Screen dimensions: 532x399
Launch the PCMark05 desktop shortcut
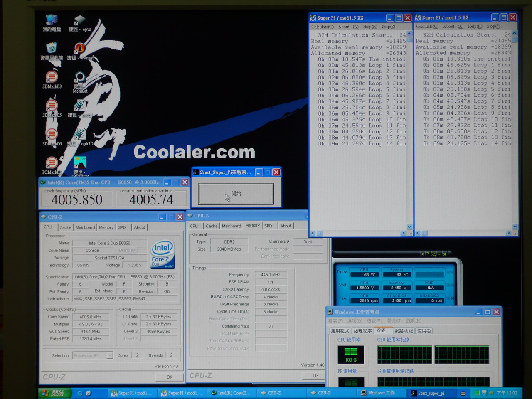(52, 163)
